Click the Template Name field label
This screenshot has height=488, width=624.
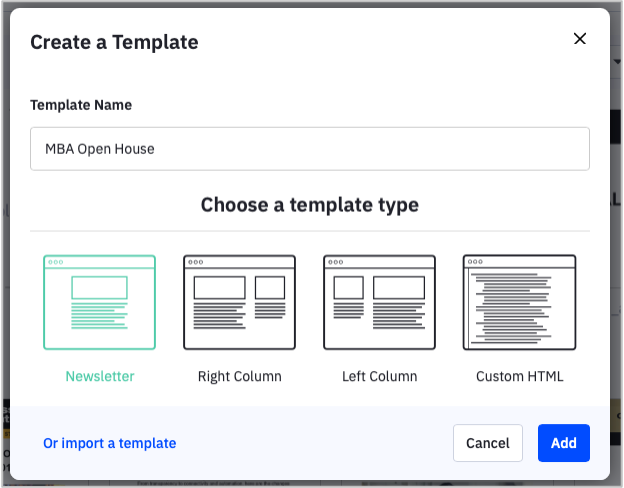81,105
